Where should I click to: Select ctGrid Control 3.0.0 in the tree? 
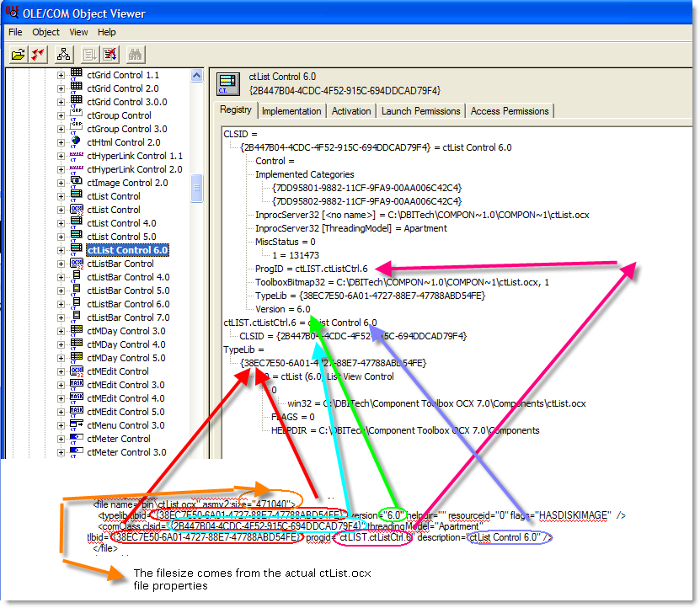pyautogui.click(x=127, y=102)
